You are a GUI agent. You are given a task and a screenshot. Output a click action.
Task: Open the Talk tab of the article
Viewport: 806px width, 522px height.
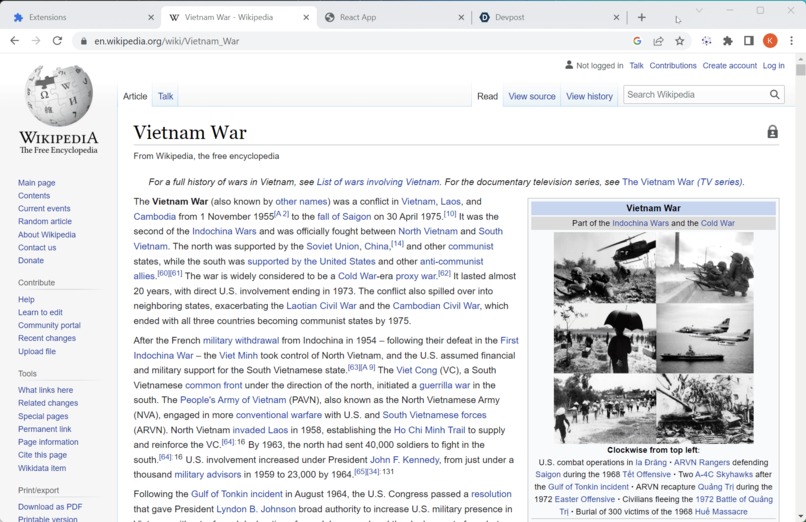pos(165,96)
